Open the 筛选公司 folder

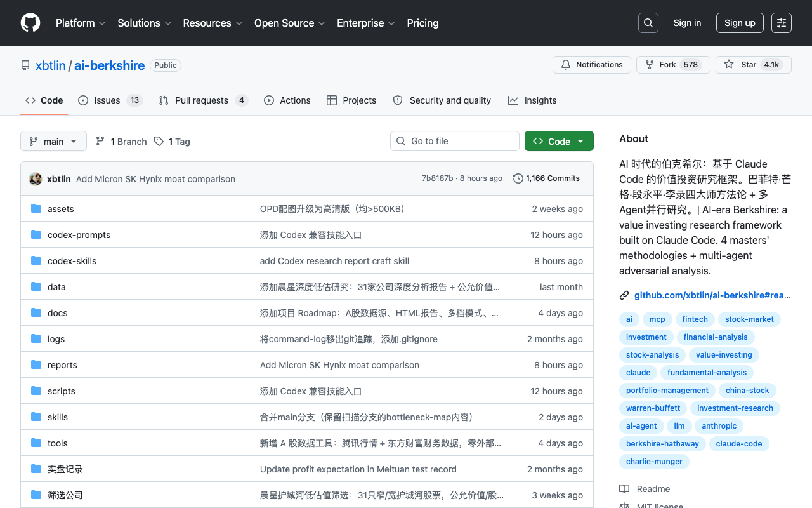(65, 495)
